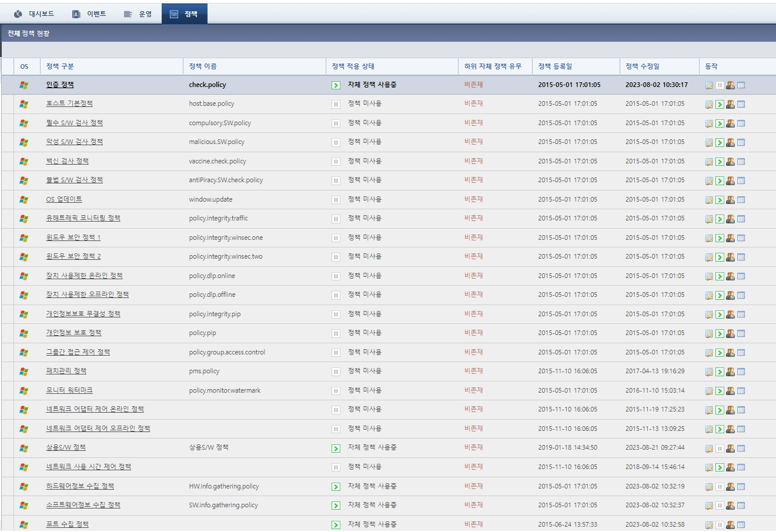Pause 인증 정책 using action column pause button

[720, 85]
